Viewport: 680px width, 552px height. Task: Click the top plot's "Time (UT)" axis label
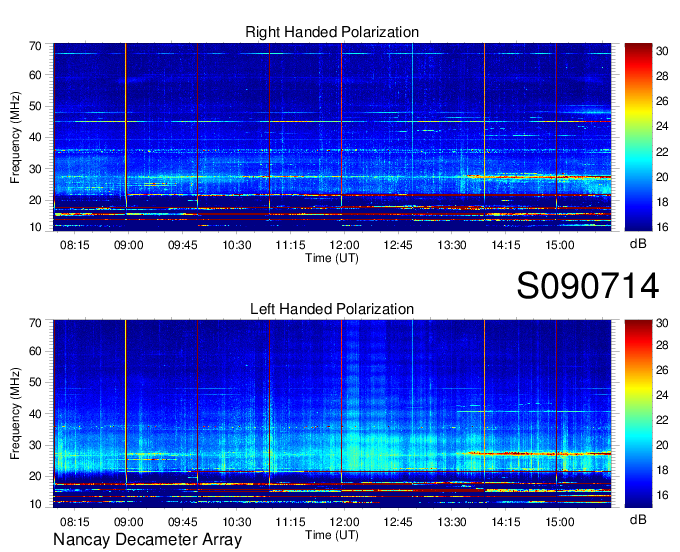(332, 258)
